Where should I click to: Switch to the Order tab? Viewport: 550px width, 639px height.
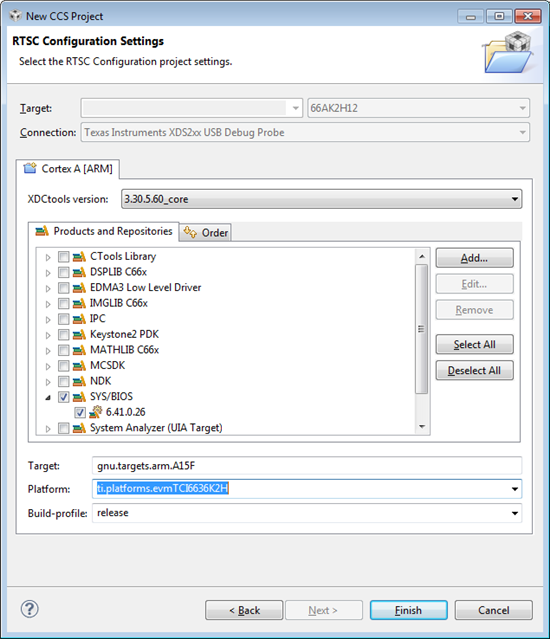pyautogui.click(x=205, y=233)
